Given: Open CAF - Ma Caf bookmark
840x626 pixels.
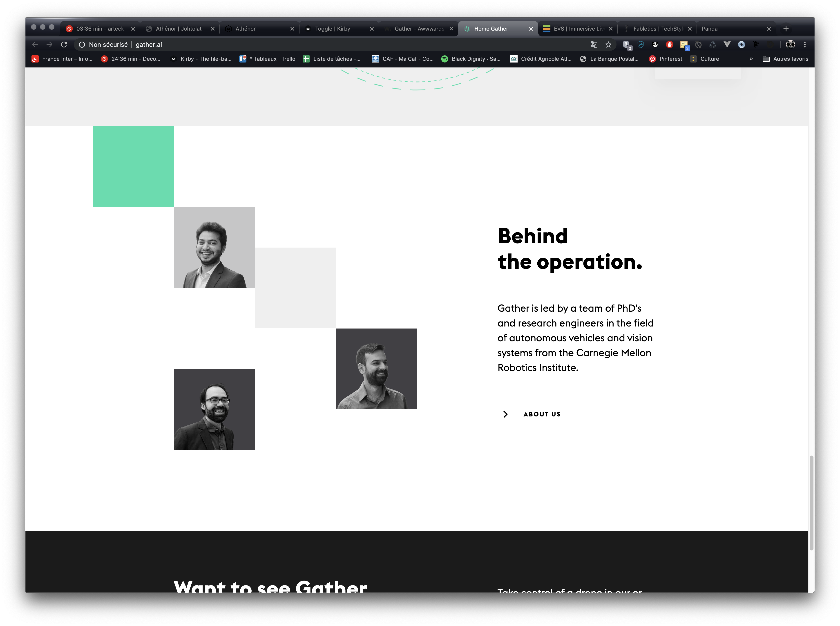Looking at the screenshot, I should 402,59.
